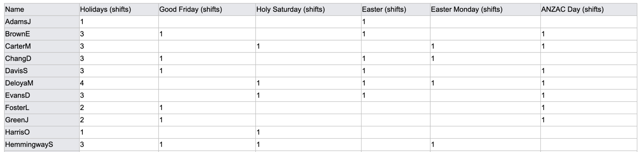Screen dimensions: 644x152
Task: Click the Easter (shifts) column header
Action: tap(395, 9)
